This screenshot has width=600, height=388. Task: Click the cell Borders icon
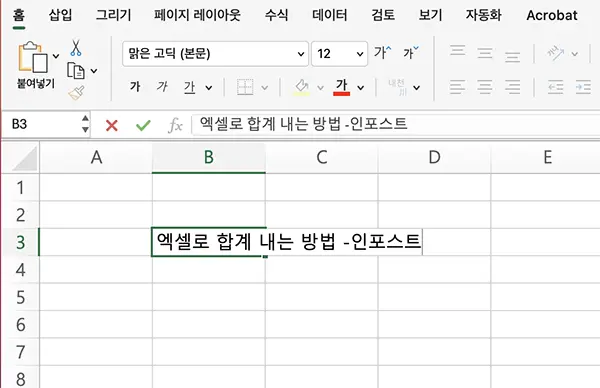pos(245,87)
